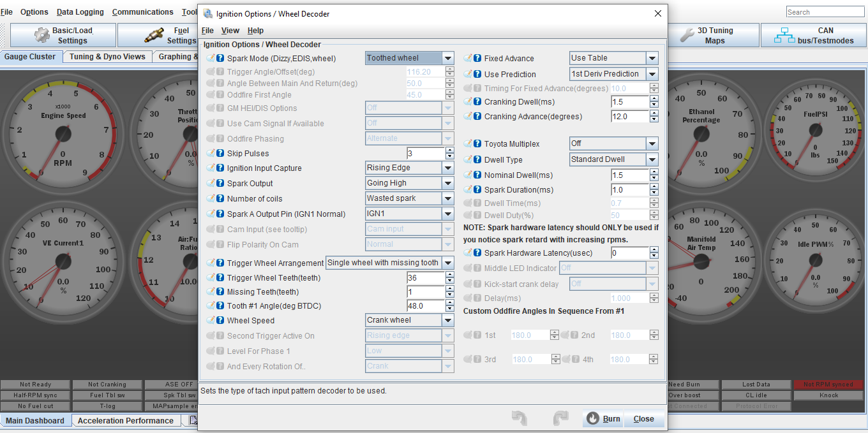868x433 pixels.
Task: Open Data Logging menu in main window
Action: point(80,12)
